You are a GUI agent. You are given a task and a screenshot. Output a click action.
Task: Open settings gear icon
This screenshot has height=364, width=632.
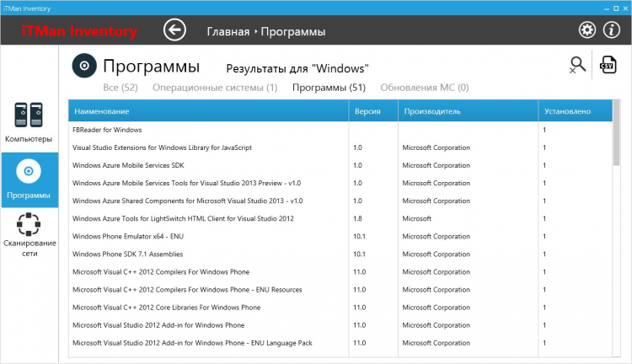586,29
